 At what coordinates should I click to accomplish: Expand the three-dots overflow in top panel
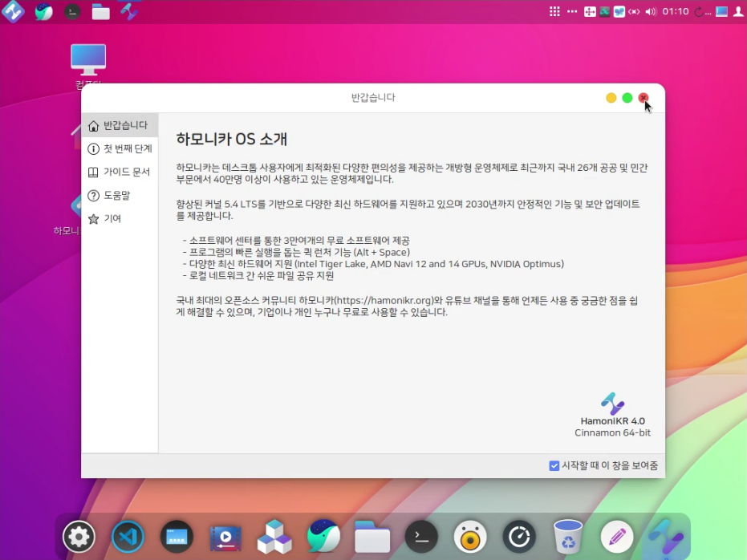572,12
